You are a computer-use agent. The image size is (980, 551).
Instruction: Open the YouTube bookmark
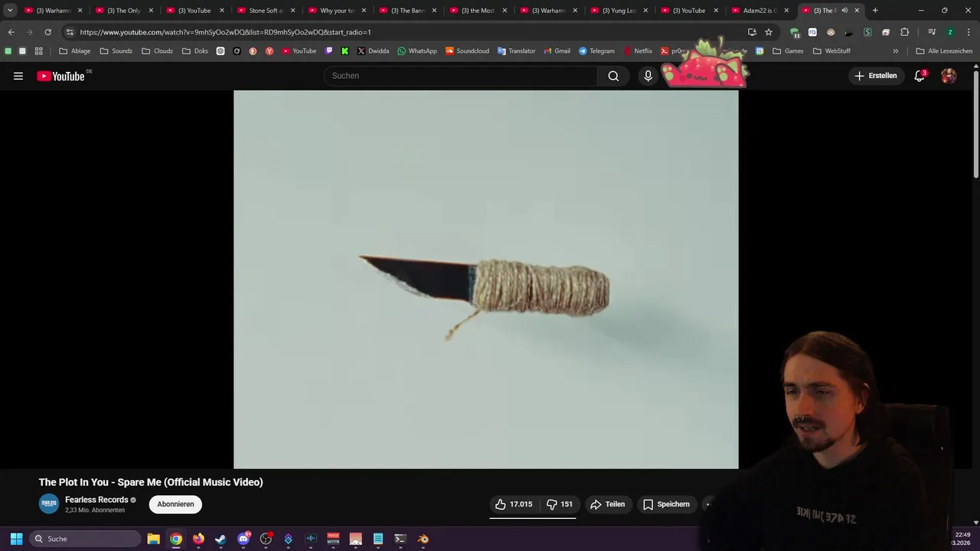tap(299, 51)
